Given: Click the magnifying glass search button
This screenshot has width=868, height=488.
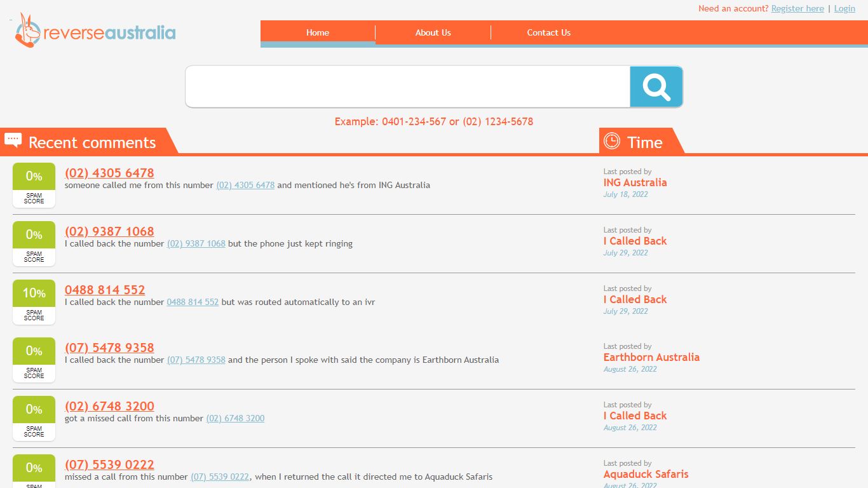Looking at the screenshot, I should (x=656, y=86).
